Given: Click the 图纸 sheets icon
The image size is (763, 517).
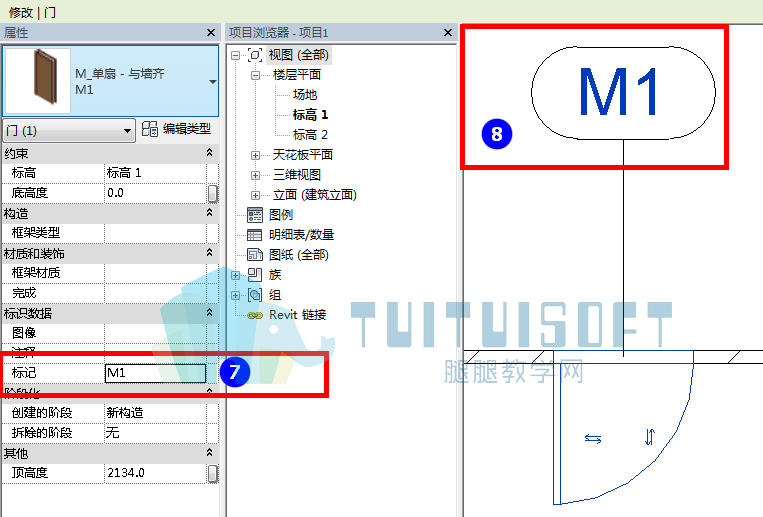Looking at the screenshot, I should coord(255,255).
